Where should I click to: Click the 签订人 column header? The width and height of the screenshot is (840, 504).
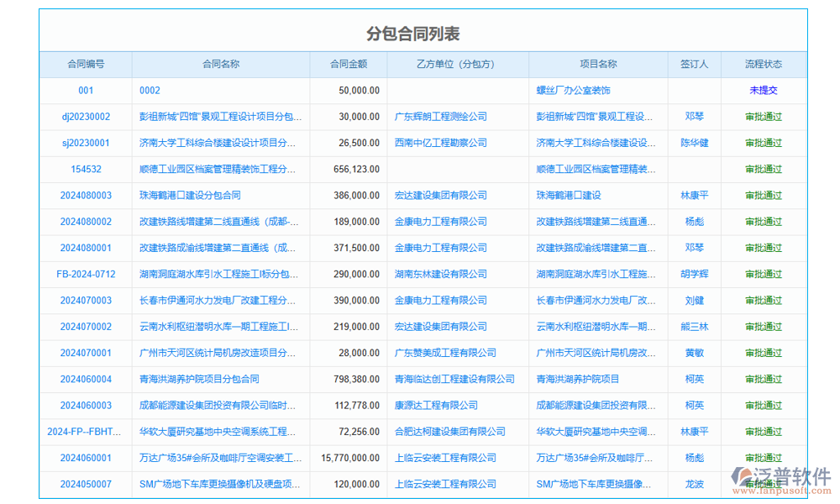pyautogui.click(x=694, y=64)
